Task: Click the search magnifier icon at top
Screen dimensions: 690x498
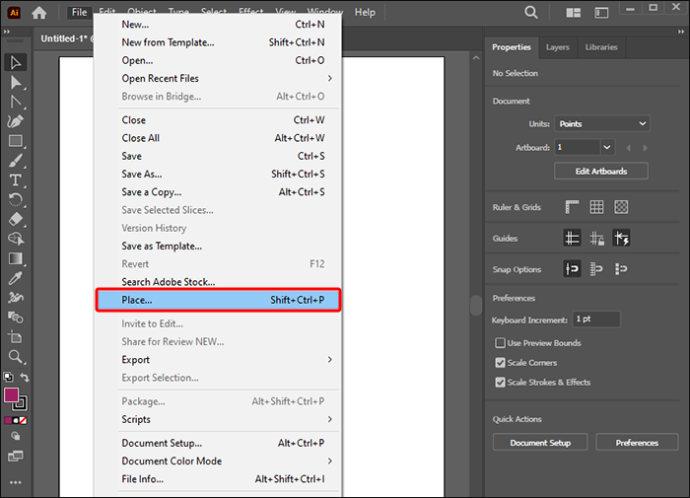Action: click(x=531, y=12)
